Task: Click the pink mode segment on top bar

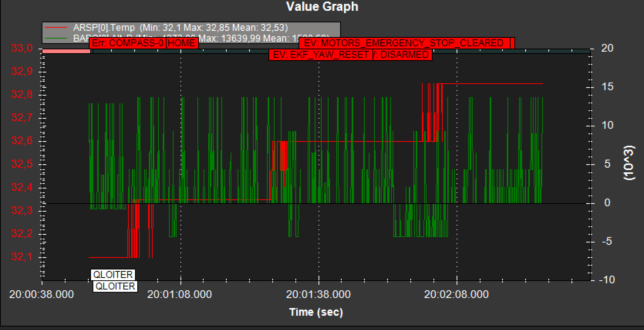Action: pos(66,51)
